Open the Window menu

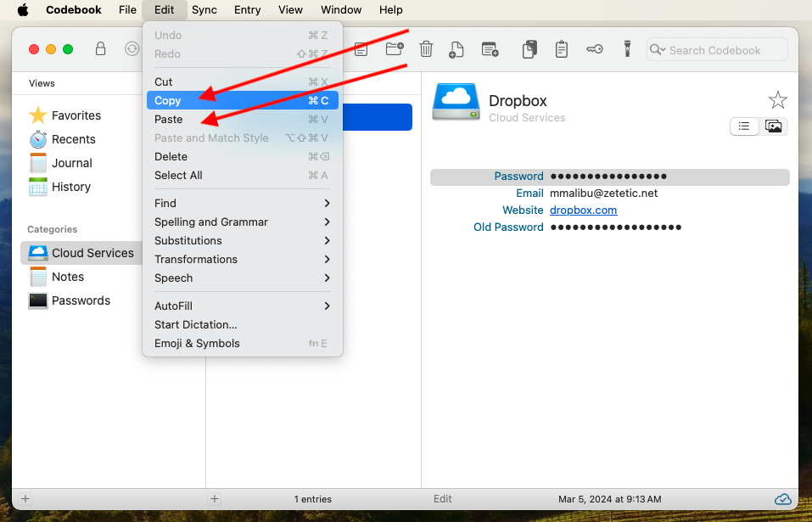[339, 10]
